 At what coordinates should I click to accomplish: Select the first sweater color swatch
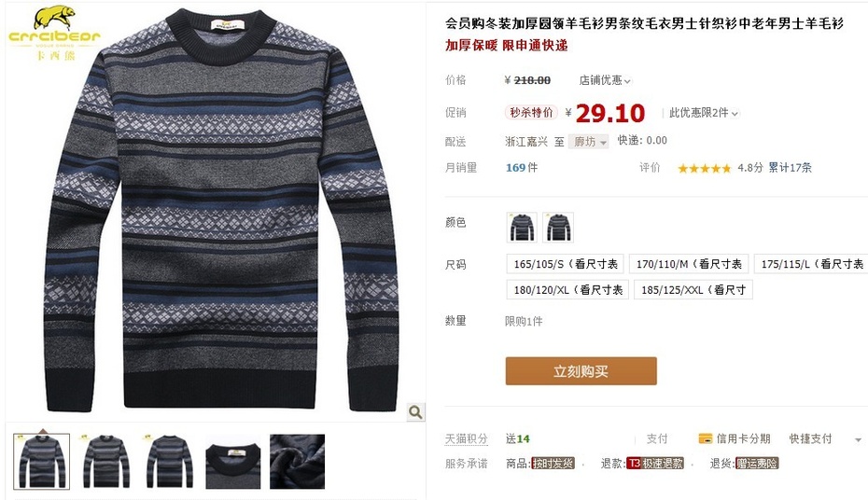tap(522, 228)
